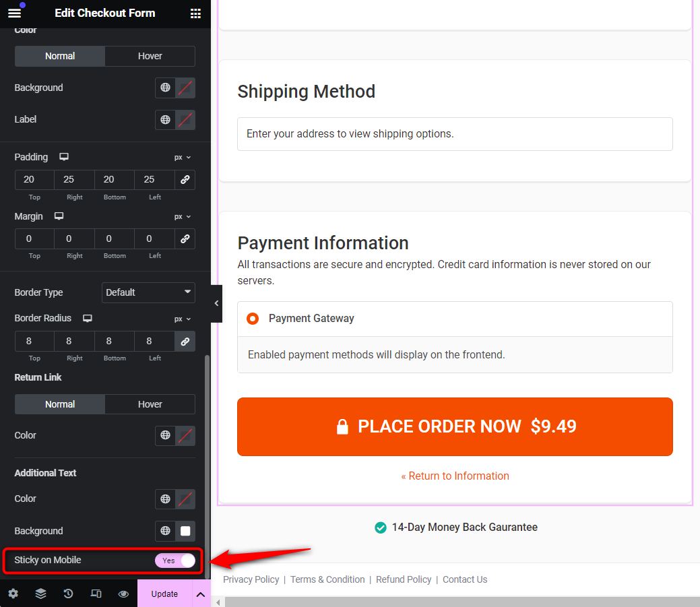Switch to the Hover tab under Return Link

(150, 404)
